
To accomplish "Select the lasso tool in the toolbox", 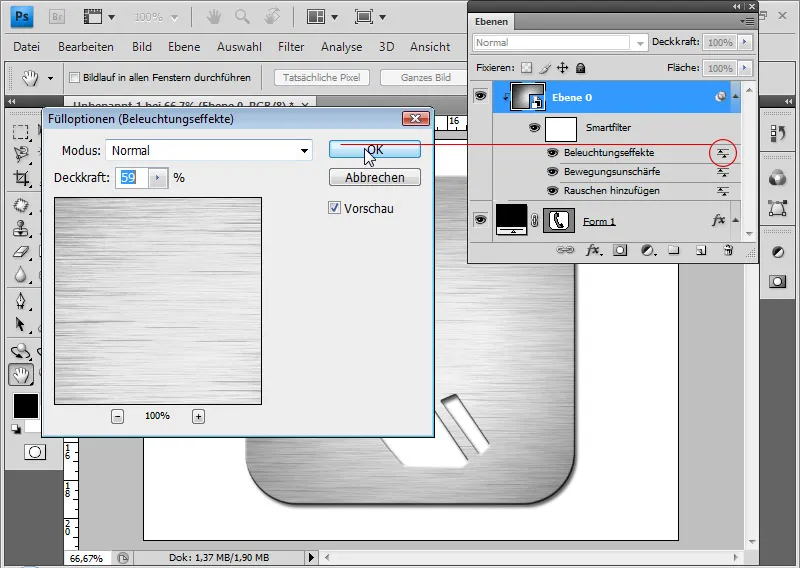I will [20, 154].
